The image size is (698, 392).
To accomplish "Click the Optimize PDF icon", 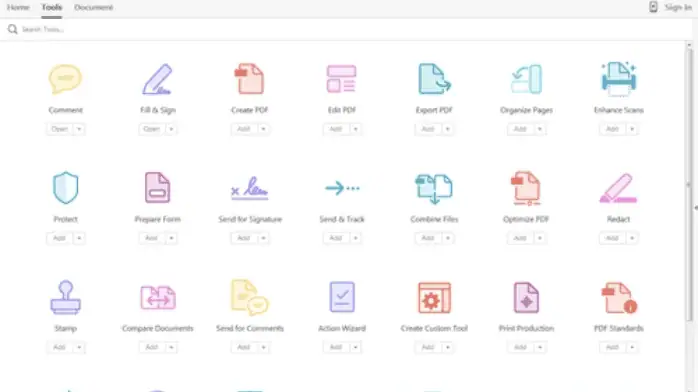I will click(x=526, y=188).
